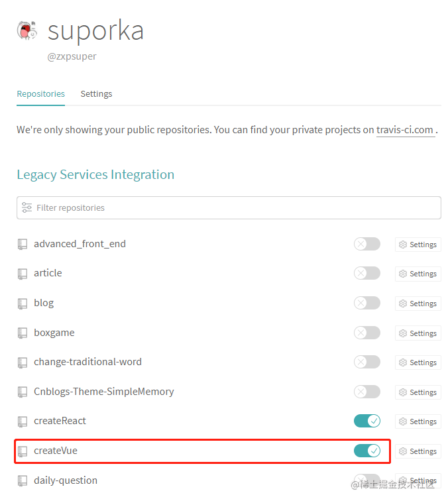Open Settings for the article repository

[x=418, y=274]
